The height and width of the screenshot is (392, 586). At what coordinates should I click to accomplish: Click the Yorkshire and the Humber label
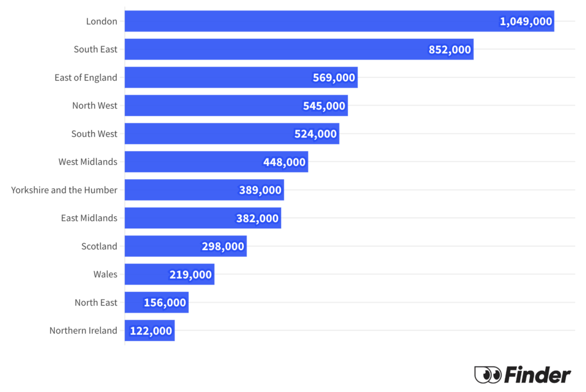coord(64,190)
